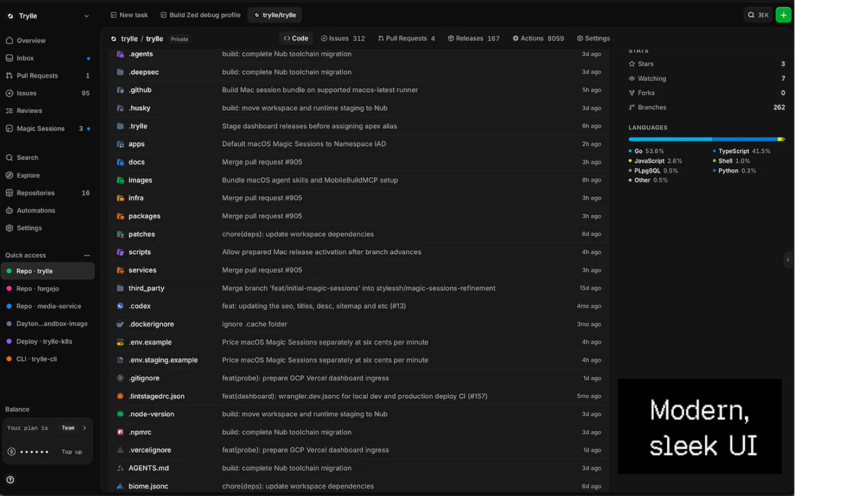Click the apps folder icon
The image size is (868, 496).
coord(120,144)
